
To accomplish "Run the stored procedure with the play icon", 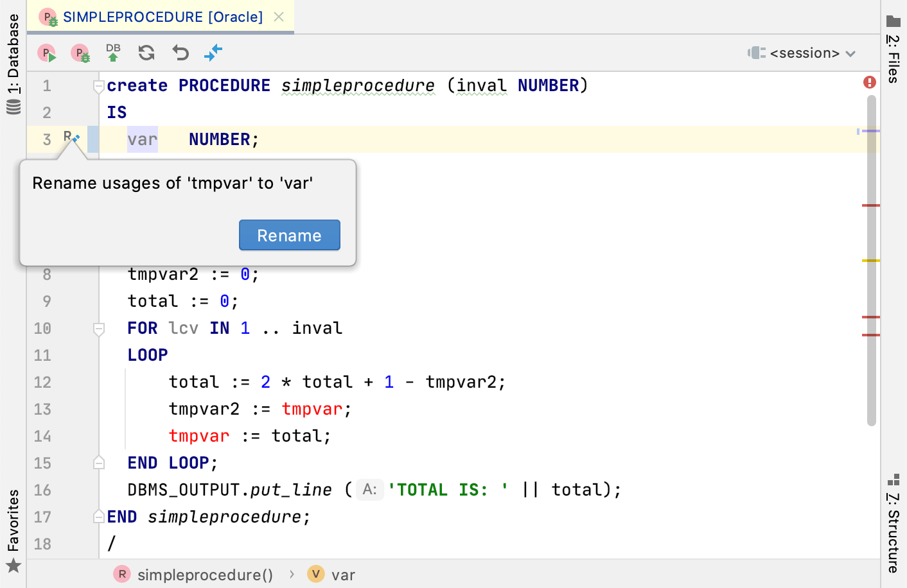I will (47, 53).
